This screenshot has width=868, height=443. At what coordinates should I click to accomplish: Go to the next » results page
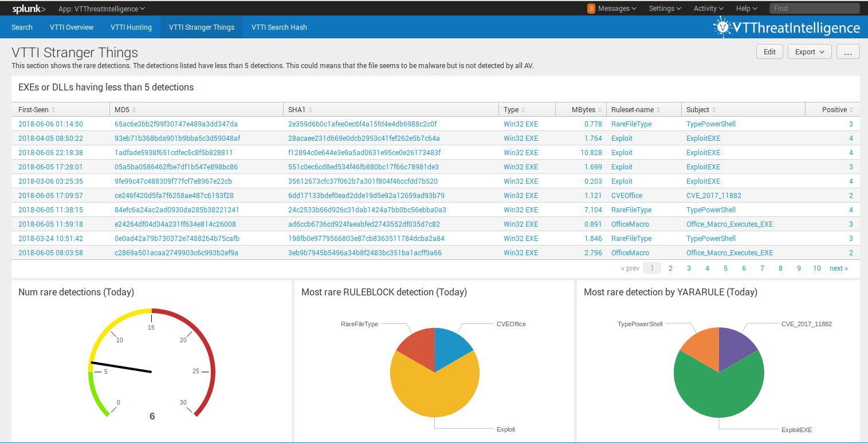838,268
